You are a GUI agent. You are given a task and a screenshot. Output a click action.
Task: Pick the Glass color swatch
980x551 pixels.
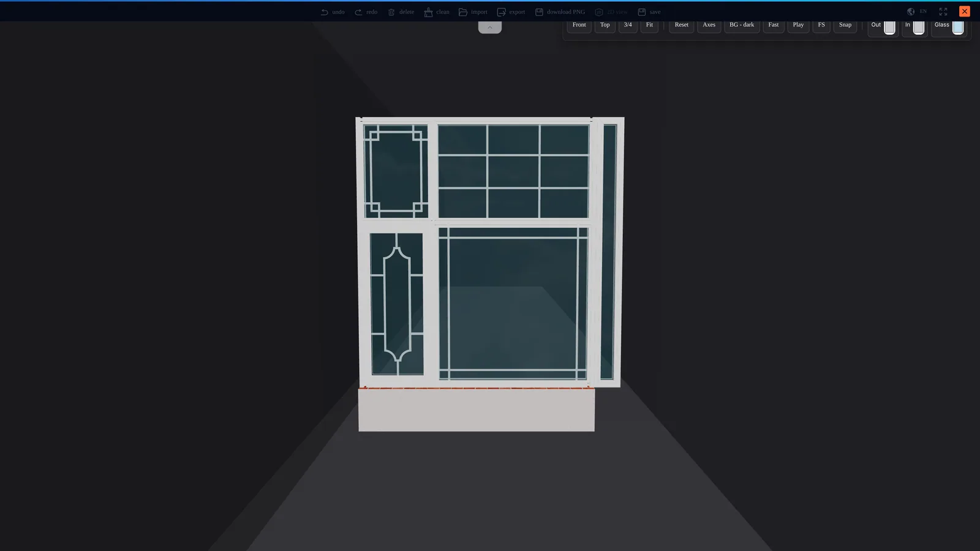pos(958,27)
